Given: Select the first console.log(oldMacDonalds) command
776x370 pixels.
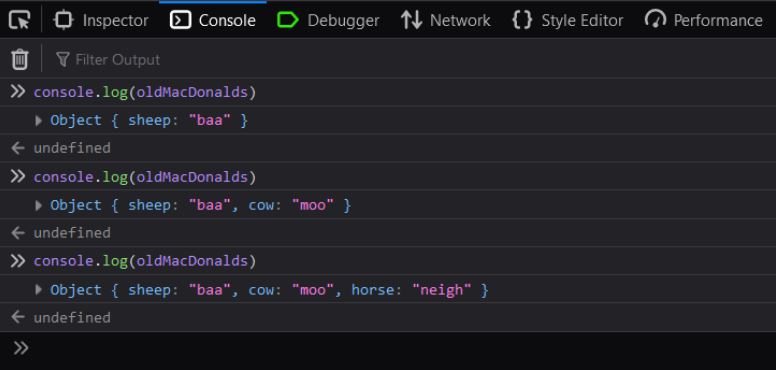Looking at the screenshot, I should pos(145,92).
